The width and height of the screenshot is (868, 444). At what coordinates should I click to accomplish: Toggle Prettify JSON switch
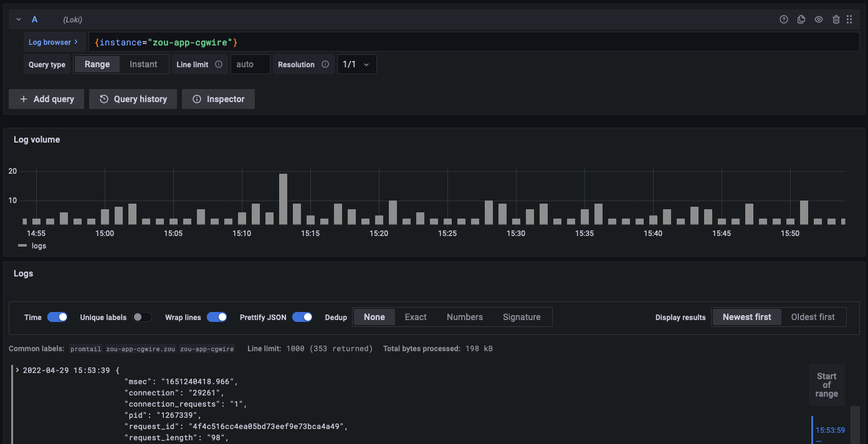302,317
